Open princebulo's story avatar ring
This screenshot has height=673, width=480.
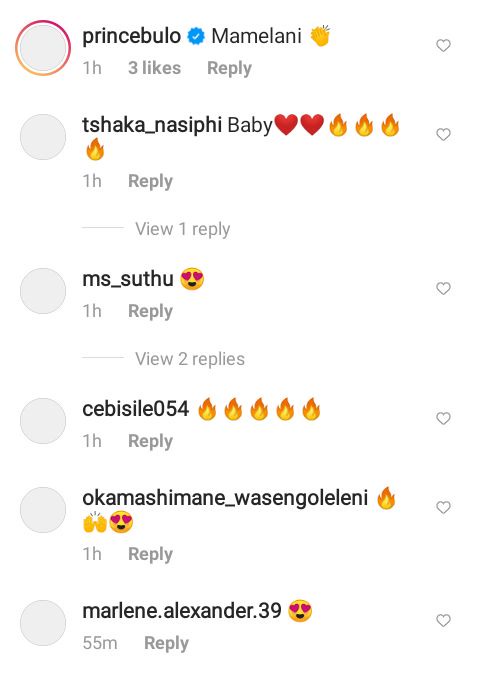pyautogui.click(x=43, y=48)
